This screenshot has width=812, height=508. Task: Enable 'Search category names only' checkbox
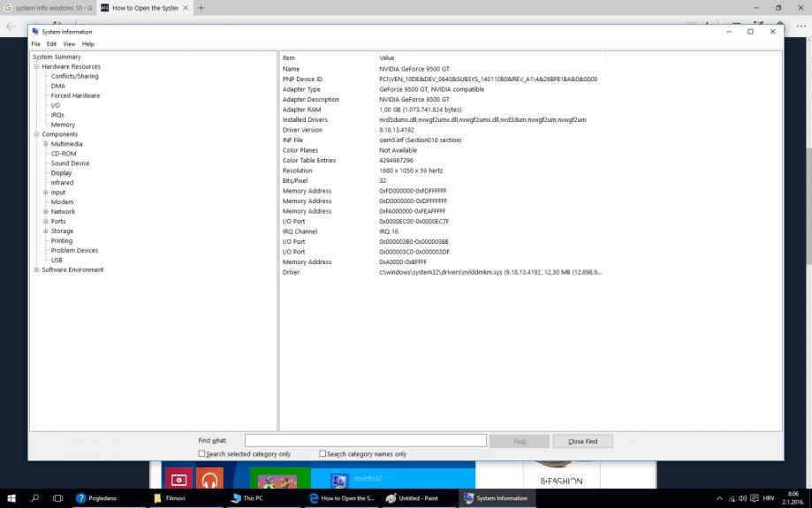[x=323, y=453]
